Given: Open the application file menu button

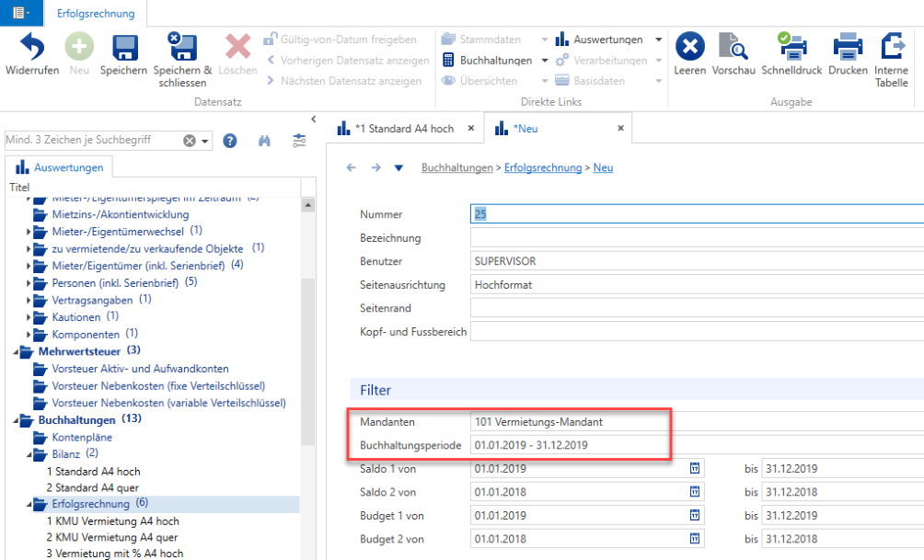Looking at the screenshot, I should tap(21, 13).
